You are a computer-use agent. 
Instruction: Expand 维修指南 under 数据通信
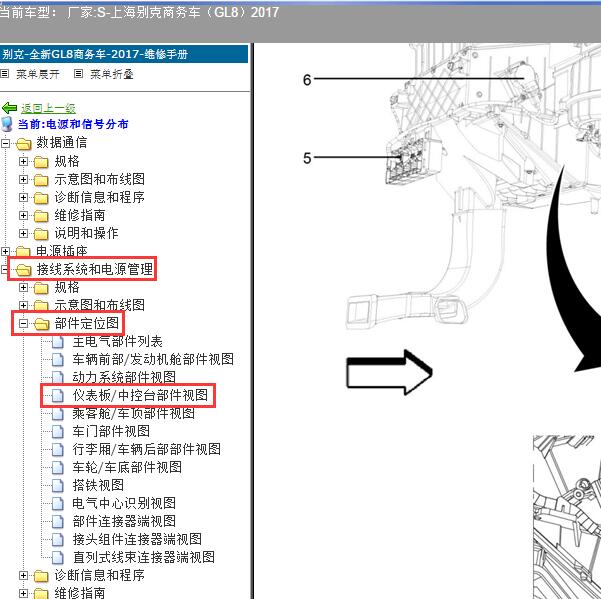pyautogui.click(x=23, y=215)
